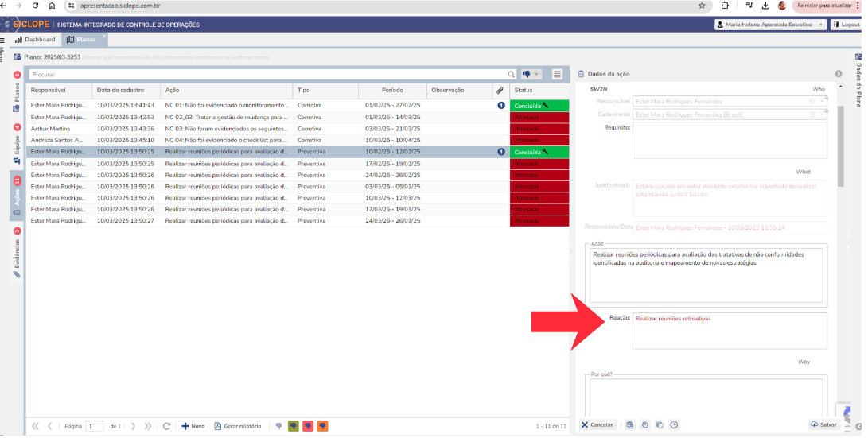Click the refresh icon in the pagination bar
The image size is (868, 438).
(x=166, y=426)
